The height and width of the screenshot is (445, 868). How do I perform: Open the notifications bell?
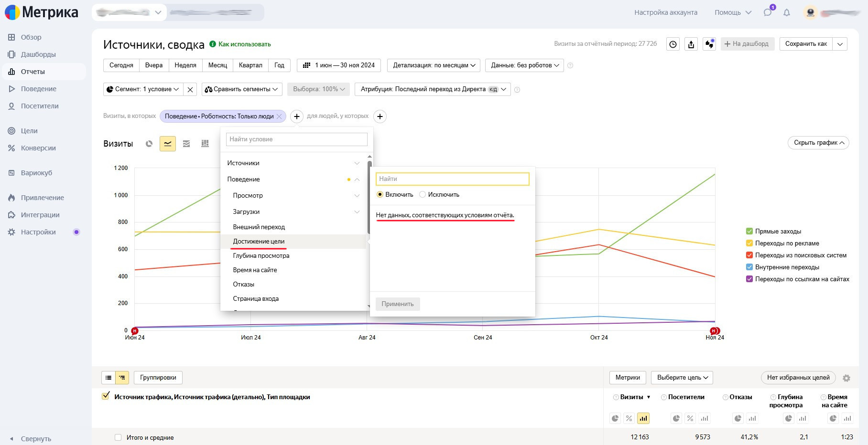click(x=787, y=13)
